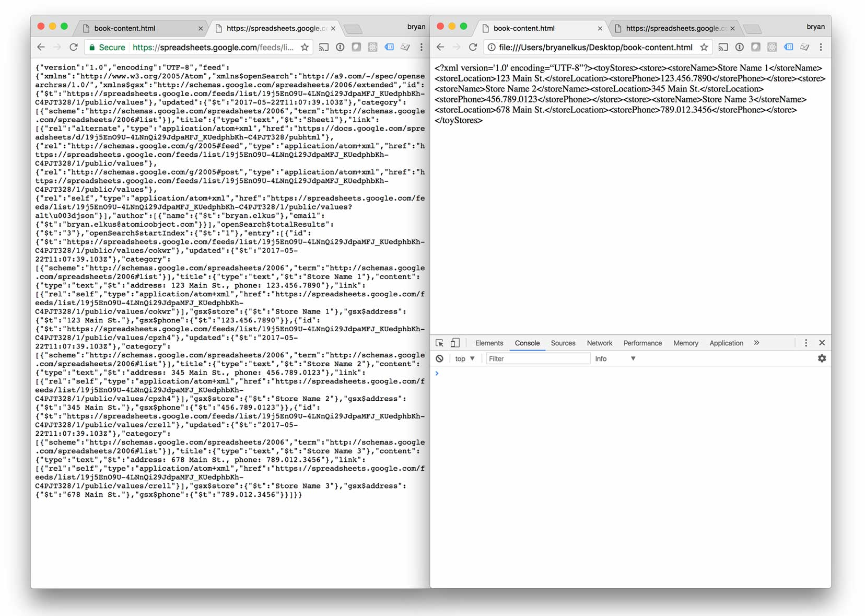Open the DevTools customize three-dot menu

tap(806, 343)
